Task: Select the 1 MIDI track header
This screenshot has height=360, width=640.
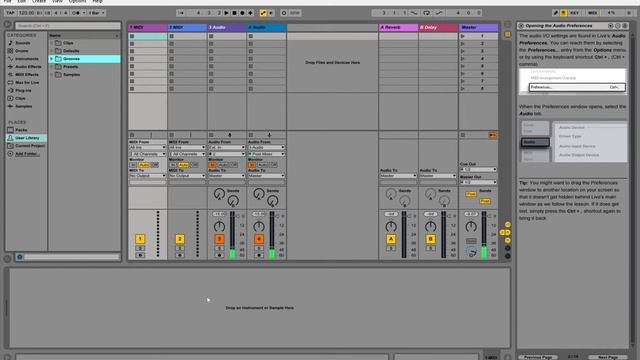Action: click(x=148, y=27)
